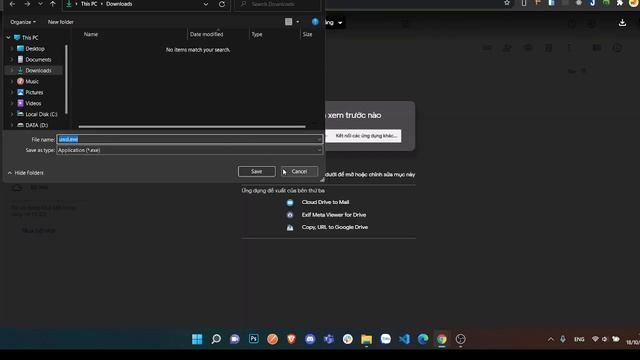
Task: Open the Save as type dropdown
Action: [189, 150]
